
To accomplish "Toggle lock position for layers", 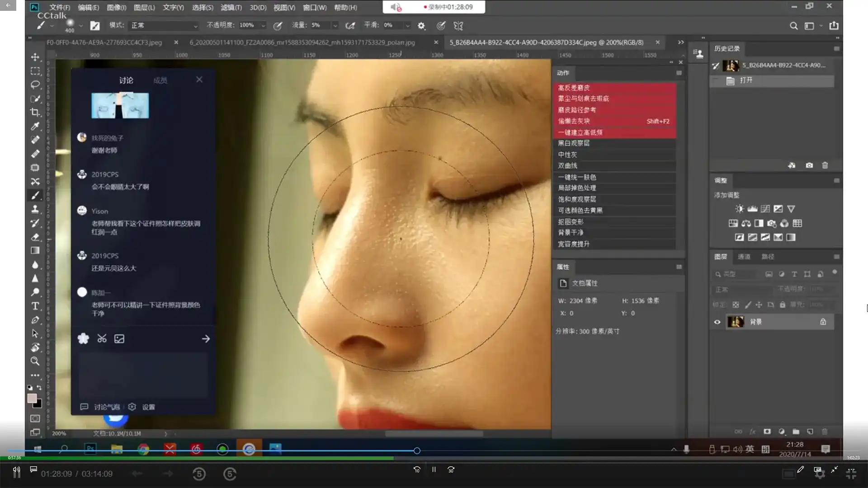I will [759, 305].
